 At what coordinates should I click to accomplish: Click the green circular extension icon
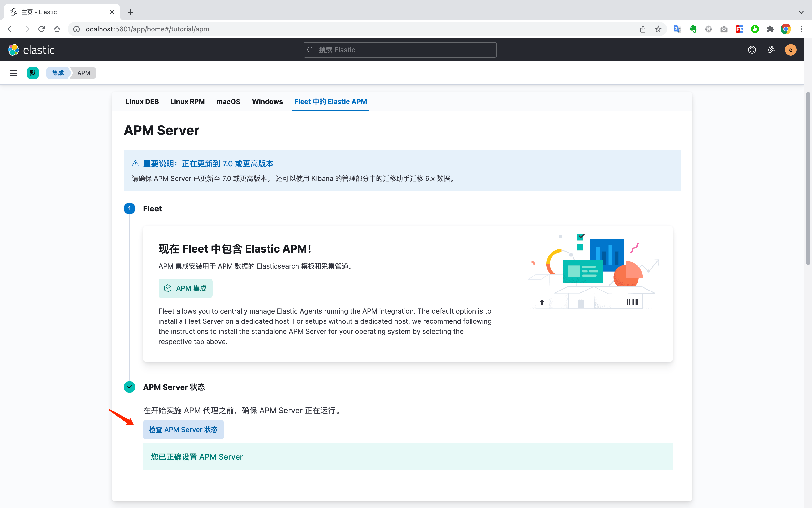(x=755, y=29)
